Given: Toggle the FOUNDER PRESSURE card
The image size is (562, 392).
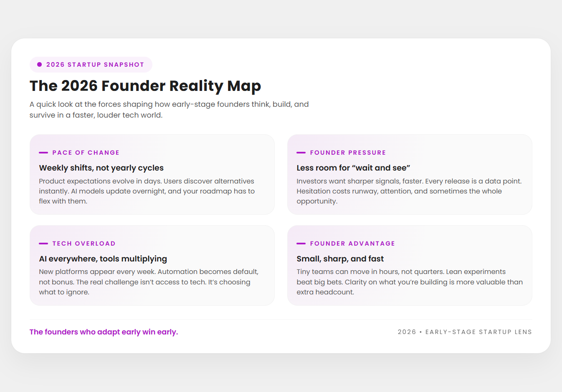Looking at the screenshot, I should 410,174.
